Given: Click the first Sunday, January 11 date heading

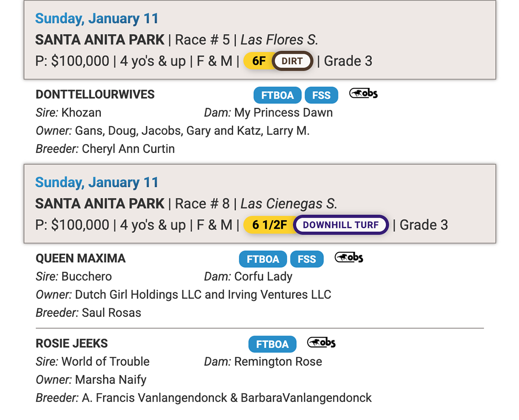Looking at the screenshot, I should pos(97,19).
